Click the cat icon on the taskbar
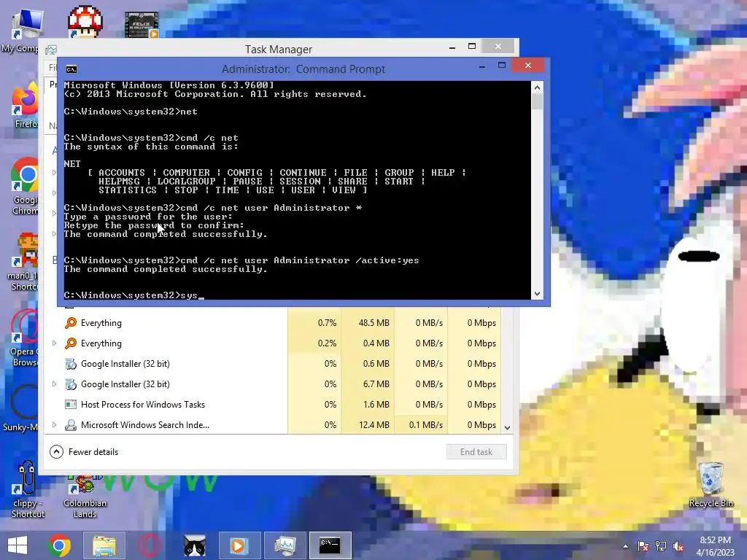Screen dimensions: 747x560 [x=194, y=545]
